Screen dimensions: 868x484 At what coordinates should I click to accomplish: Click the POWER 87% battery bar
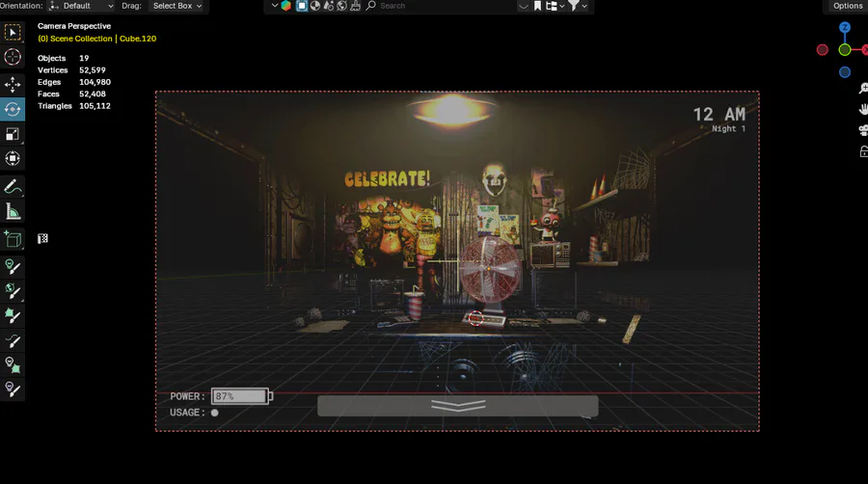click(x=242, y=396)
